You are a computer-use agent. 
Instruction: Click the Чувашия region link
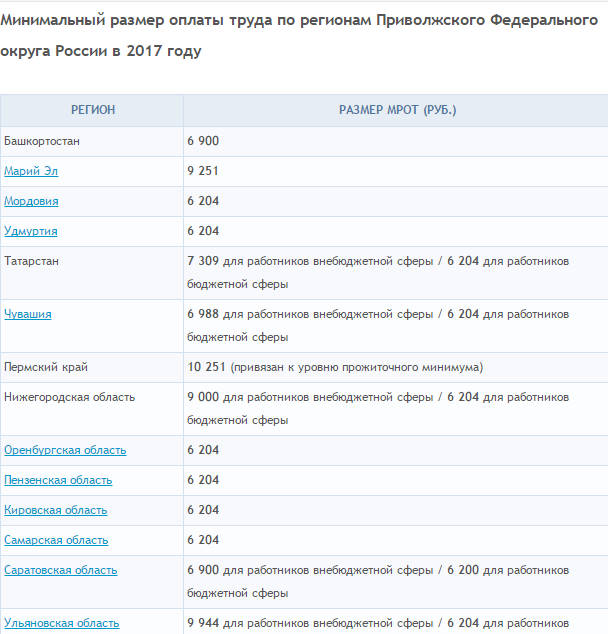28,314
